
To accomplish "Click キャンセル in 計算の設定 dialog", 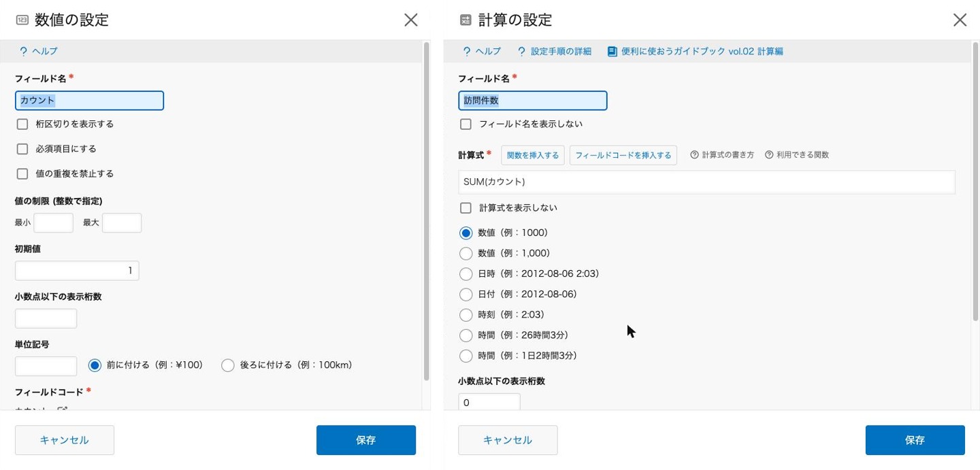I will tap(508, 440).
